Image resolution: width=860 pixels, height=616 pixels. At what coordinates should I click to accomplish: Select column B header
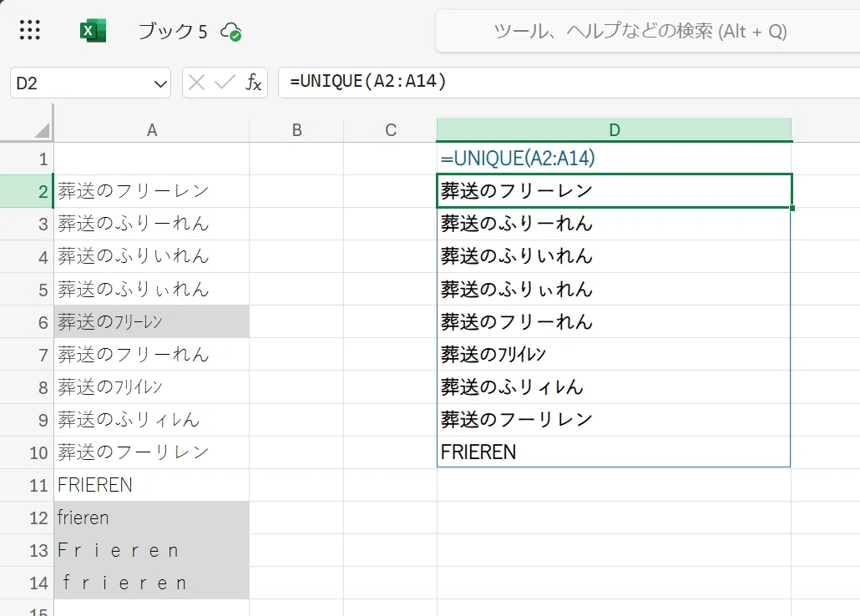pos(296,130)
